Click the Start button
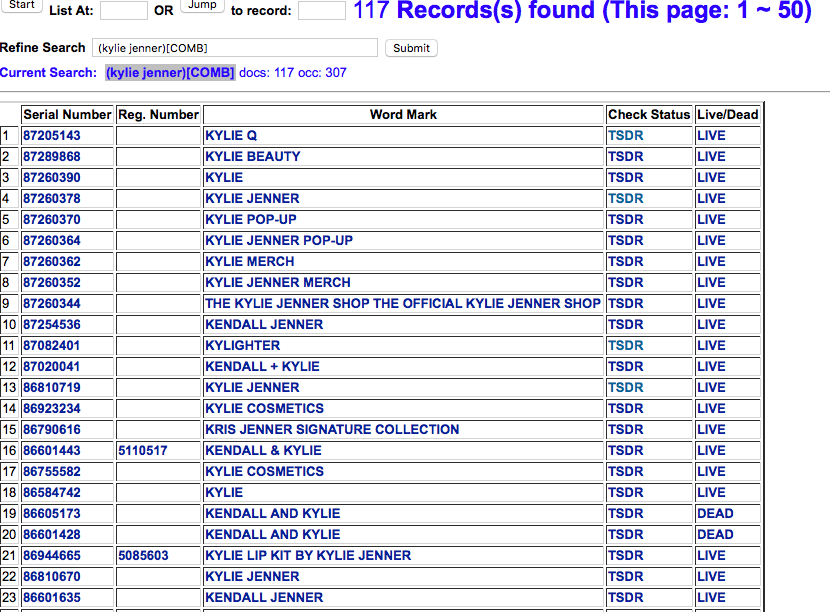 coord(22,5)
